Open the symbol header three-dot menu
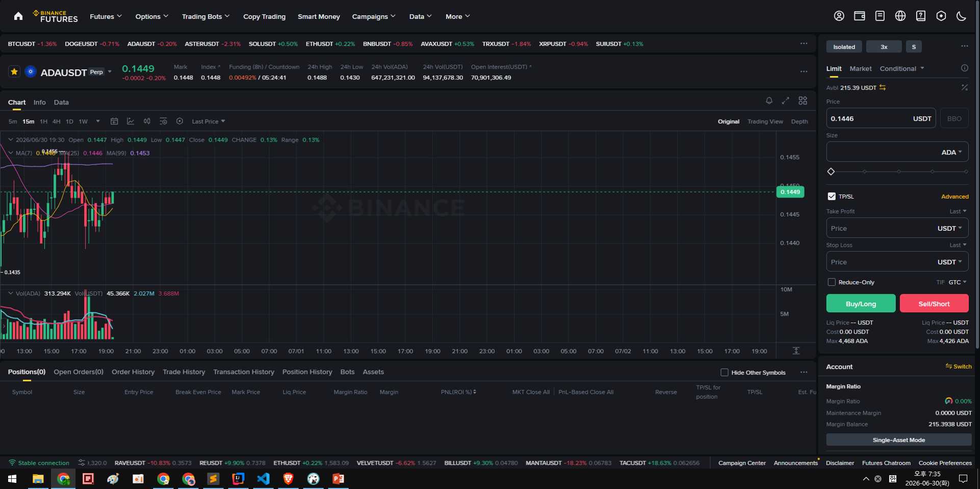 coord(804,72)
